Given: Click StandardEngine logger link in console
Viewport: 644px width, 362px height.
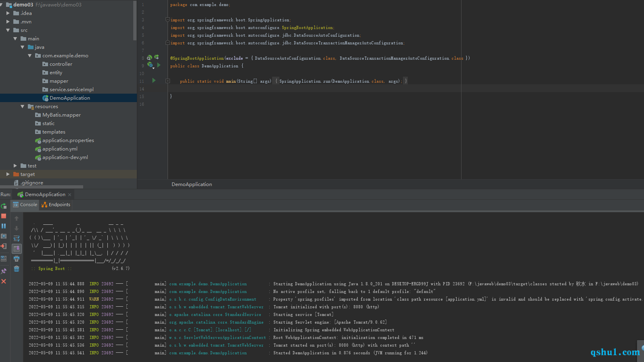Looking at the screenshot, I should point(216,322).
